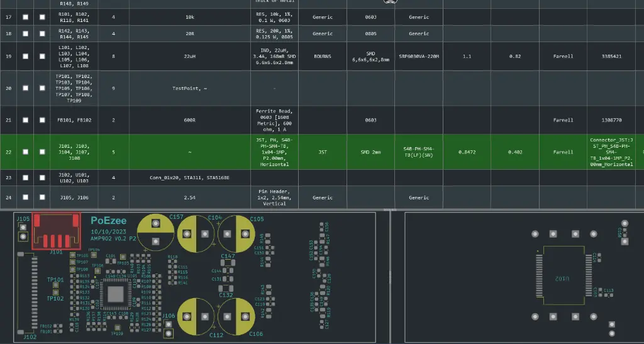Click the SRP6030VA-220M part number cell
Screen dimensions: 644x344
coord(419,57)
